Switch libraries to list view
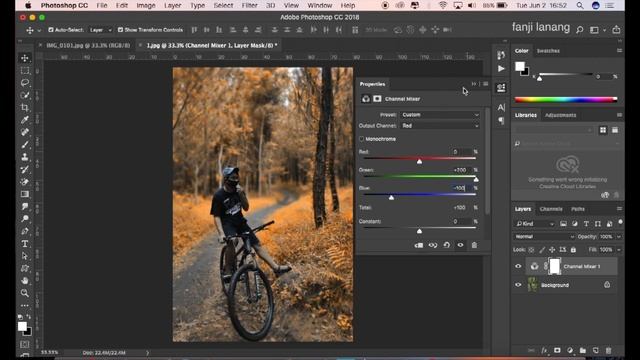The height and width of the screenshot is (360, 640). point(615,130)
